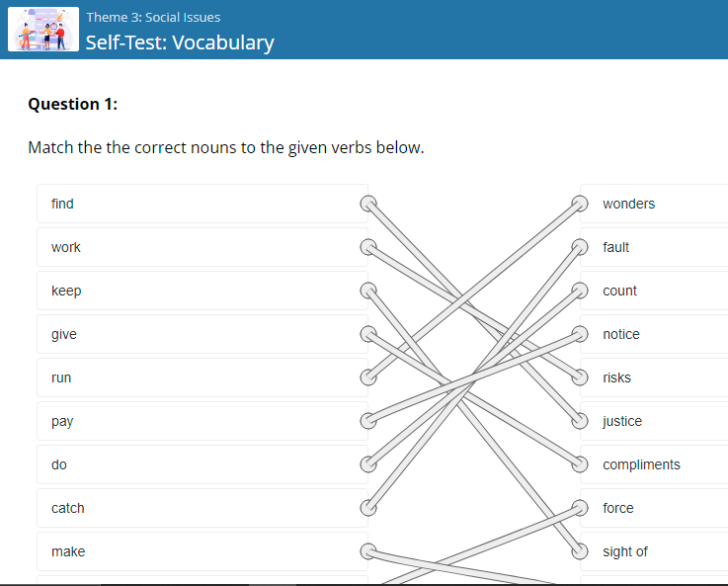The image size is (728, 586).
Task: Click the connector circle beside "find"
Action: point(367,204)
